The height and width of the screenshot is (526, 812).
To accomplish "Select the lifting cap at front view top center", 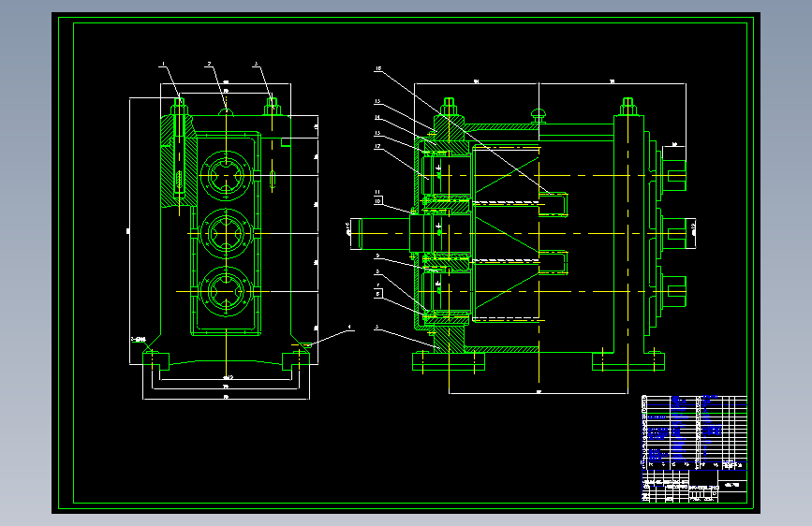I will pyautogui.click(x=227, y=111).
